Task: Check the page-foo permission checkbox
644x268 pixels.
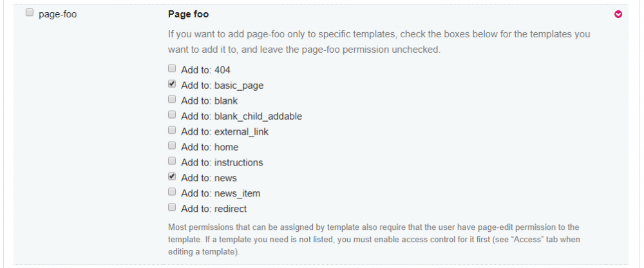Action: [x=29, y=14]
